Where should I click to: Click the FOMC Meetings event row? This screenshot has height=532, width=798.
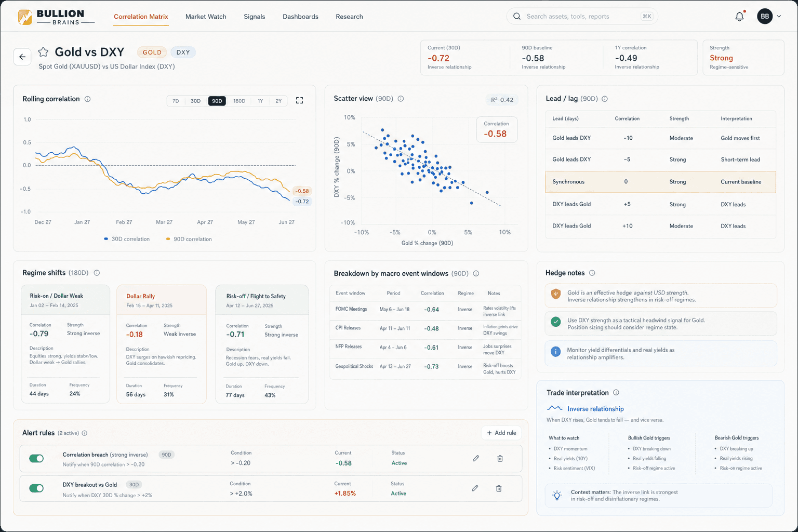tap(425, 310)
